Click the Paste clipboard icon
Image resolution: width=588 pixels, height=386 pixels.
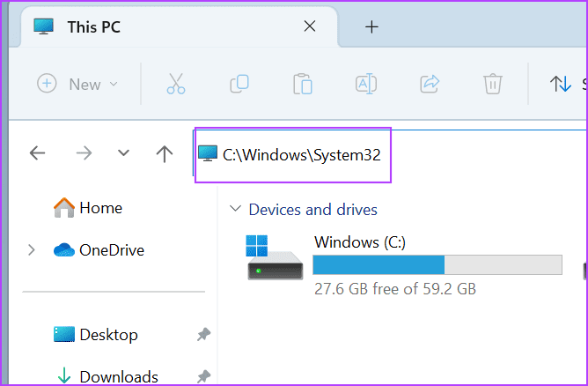303,84
